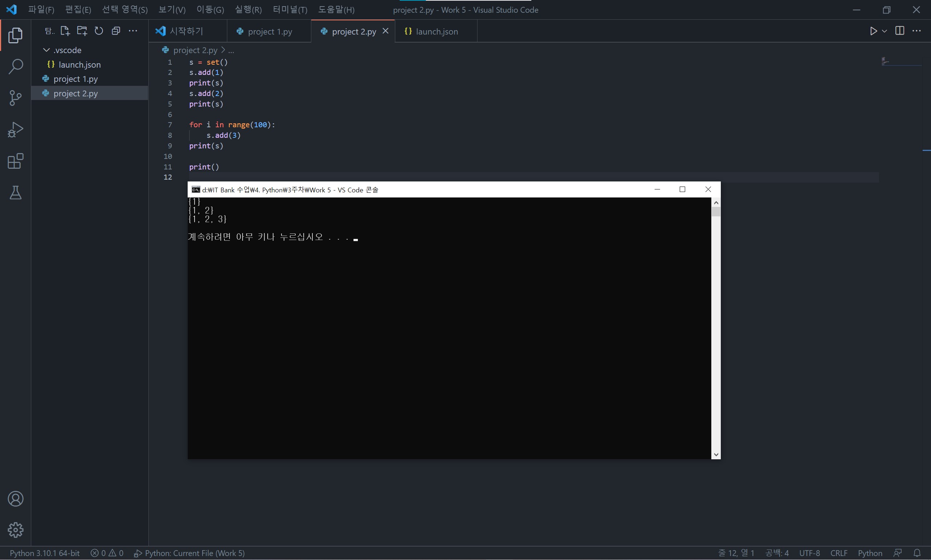Open the Source Control view
The width and height of the screenshot is (931, 560).
(x=16, y=98)
